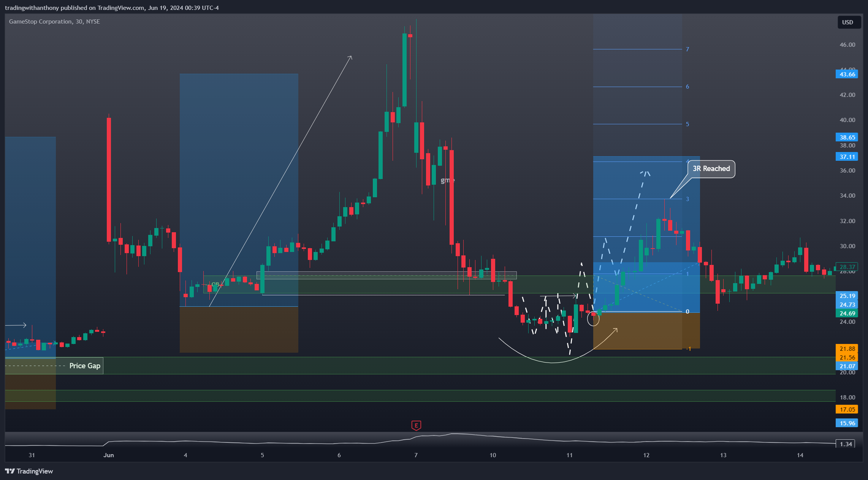Click the '7' date on time axis
The height and width of the screenshot is (480, 868).
click(x=416, y=455)
